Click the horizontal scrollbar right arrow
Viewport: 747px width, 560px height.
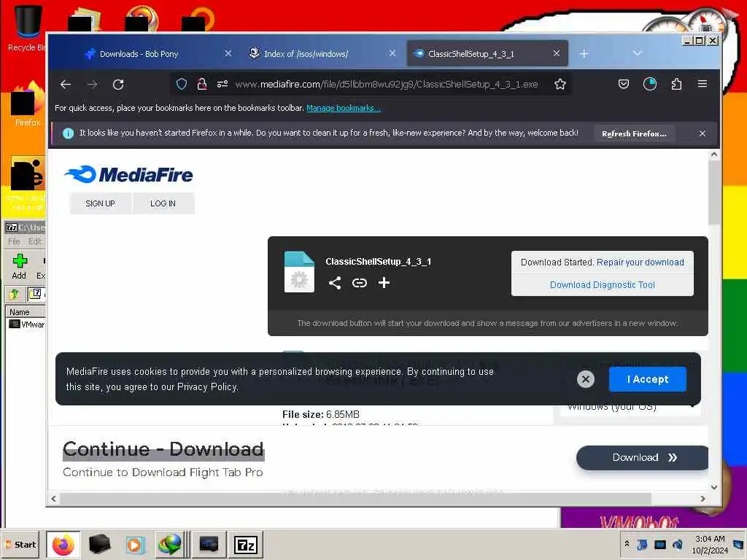(703, 499)
